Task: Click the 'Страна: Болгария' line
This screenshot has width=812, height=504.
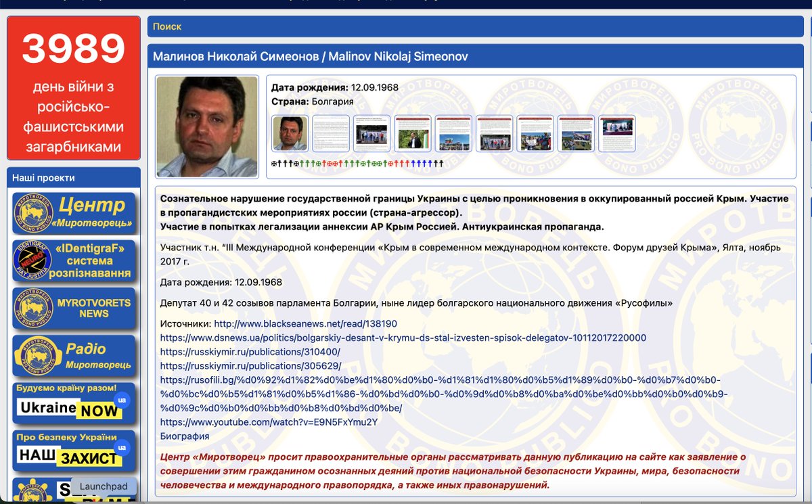Action: pyautogui.click(x=312, y=101)
